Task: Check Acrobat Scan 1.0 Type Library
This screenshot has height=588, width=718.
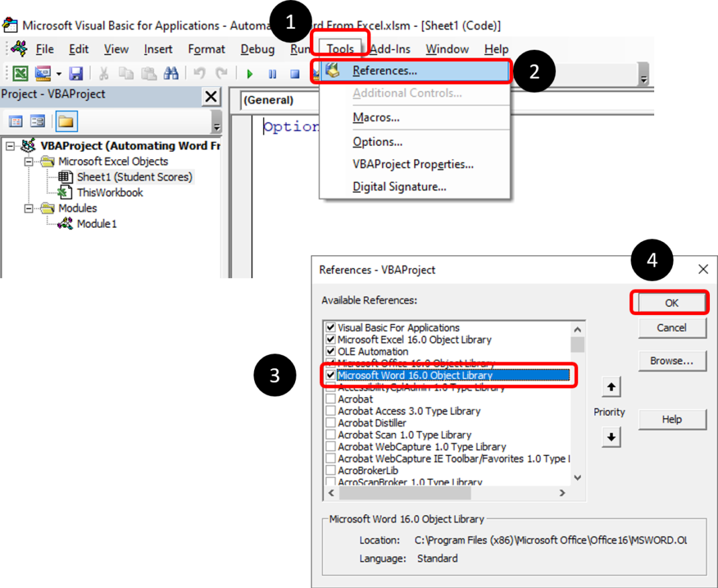Action: 331,435
